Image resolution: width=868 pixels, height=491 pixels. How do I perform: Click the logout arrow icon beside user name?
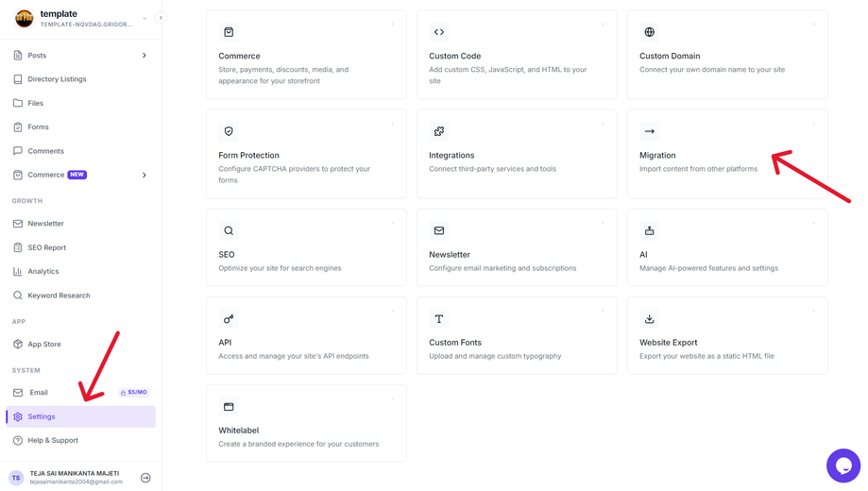[145, 478]
